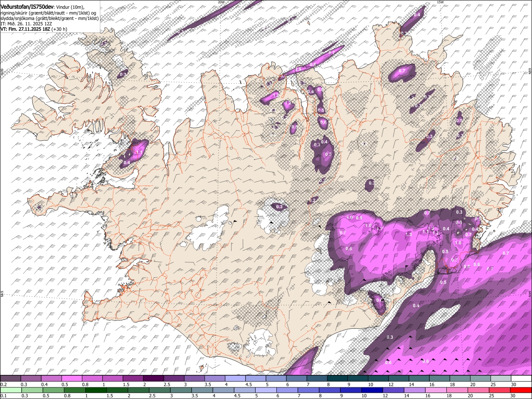Screen dimensions: 532x399
Task: Click the 'slydda/snjókoma' legend description line
Action: (49, 18)
